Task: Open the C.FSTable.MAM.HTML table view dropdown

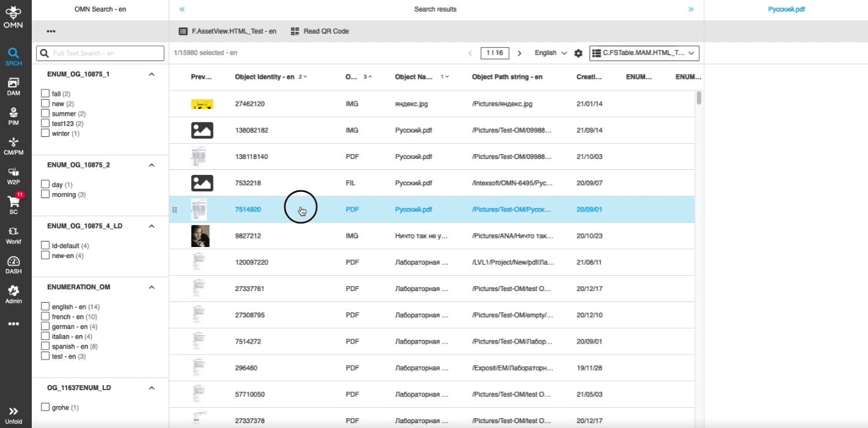Action: click(x=644, y=53)
